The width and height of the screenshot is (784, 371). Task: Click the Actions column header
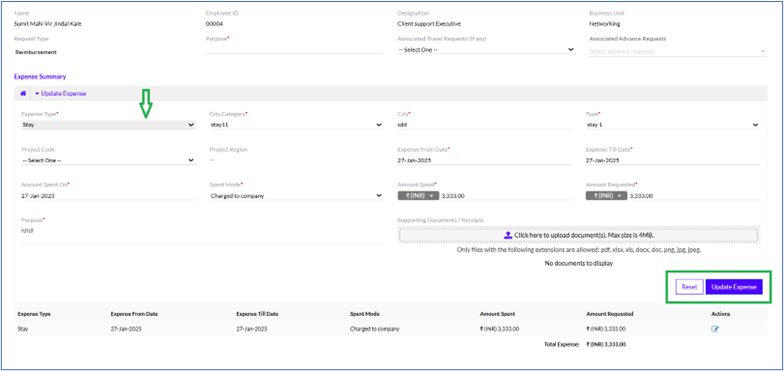(720, 314)
